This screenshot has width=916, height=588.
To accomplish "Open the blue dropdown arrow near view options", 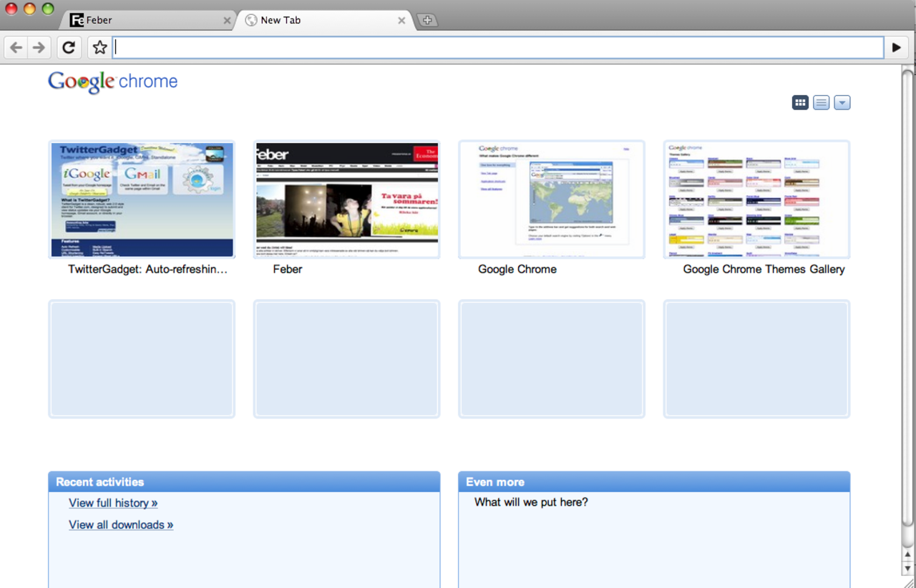I will point(842,102).
